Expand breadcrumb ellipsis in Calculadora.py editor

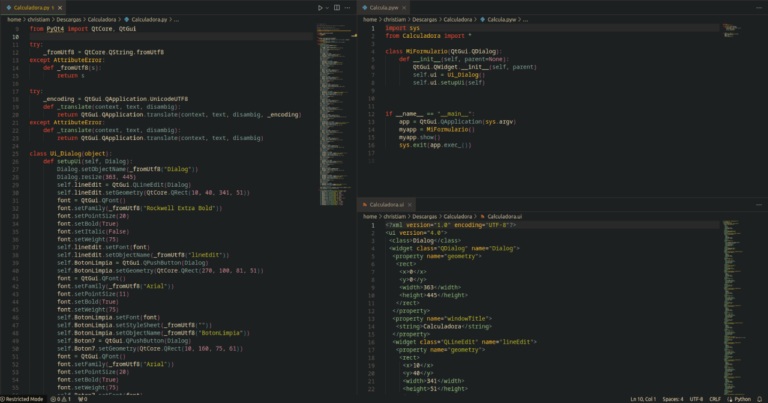176,20
